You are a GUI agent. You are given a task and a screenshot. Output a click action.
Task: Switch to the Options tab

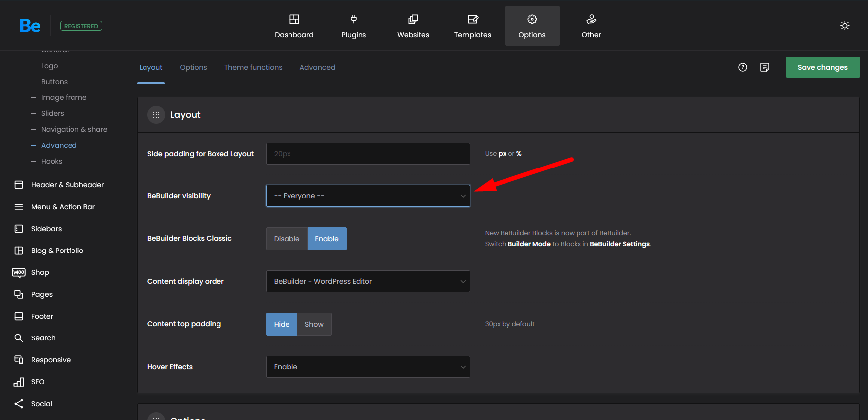193,67
